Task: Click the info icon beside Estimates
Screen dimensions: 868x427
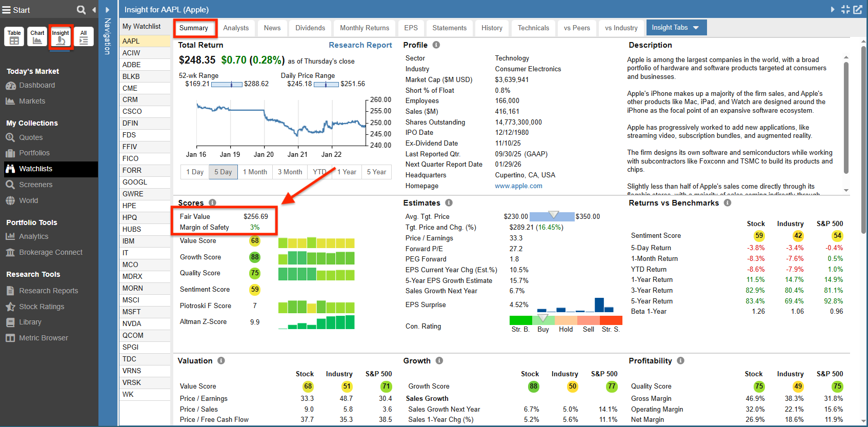Action: click(x=449, y=203)
